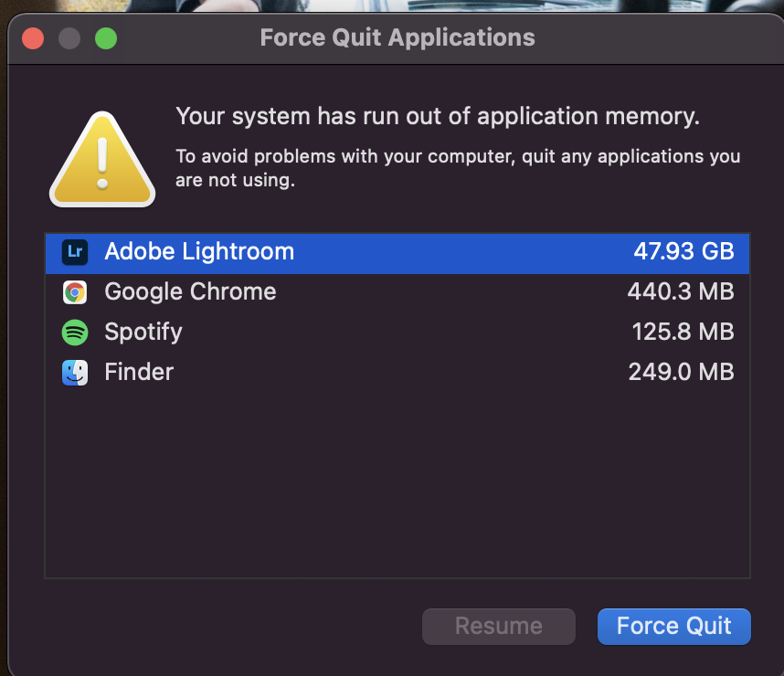Click the Adobe Lightroom app icon
Image resolution: width=784 pixels, height=676 pixels.
click(75, 252)
